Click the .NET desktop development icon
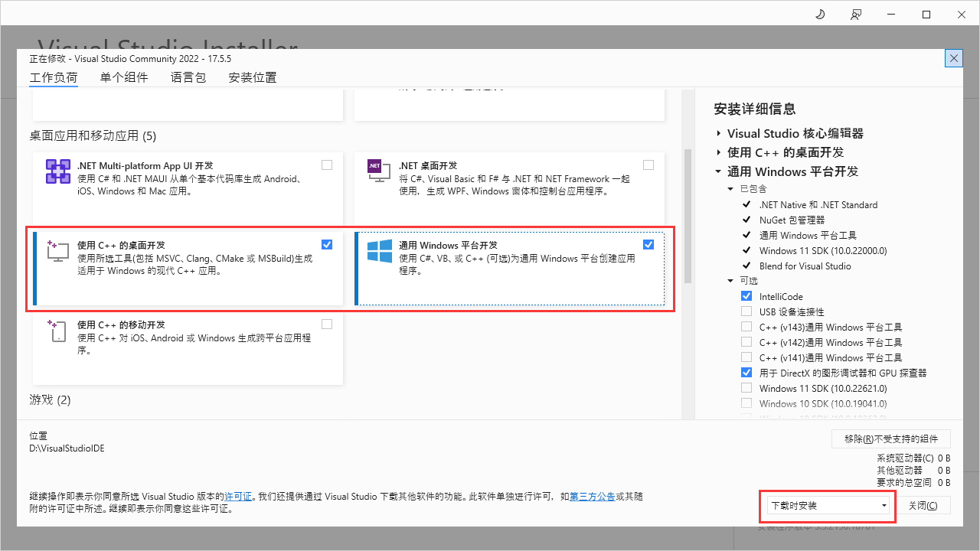This screenshot has width=980, height=551. [x=379, y=171]
